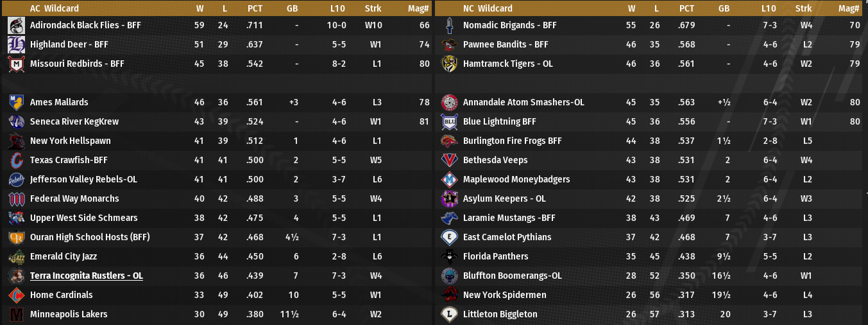Click the Nomadic Brigands sword logo
This screenshot has height=325, width=868.
(449, 26)
